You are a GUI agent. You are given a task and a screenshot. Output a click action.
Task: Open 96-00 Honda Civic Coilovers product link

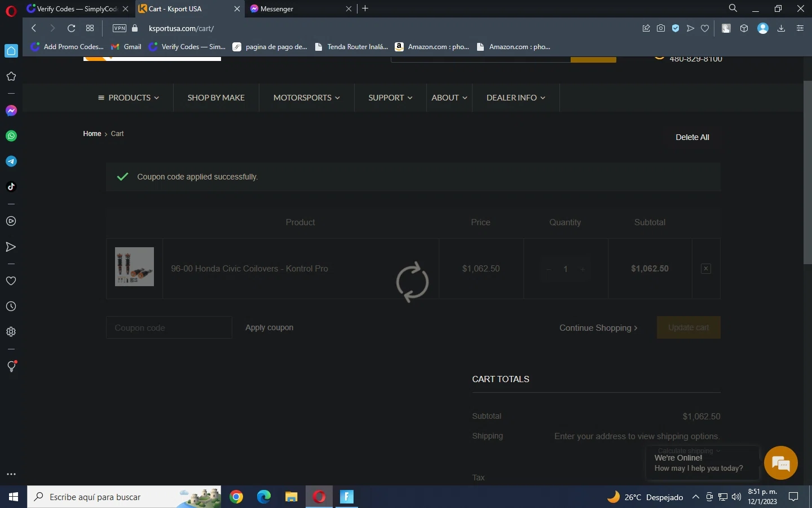pyautogui.click(x=249, y=269)
